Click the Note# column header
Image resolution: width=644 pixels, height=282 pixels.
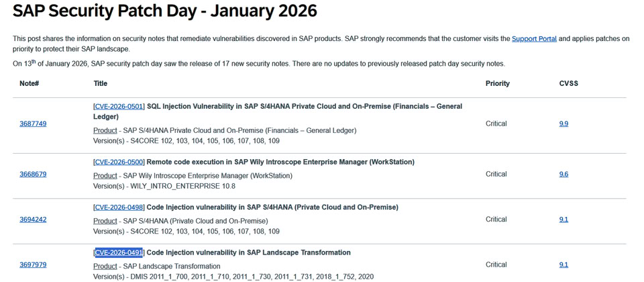coord(29,84)
